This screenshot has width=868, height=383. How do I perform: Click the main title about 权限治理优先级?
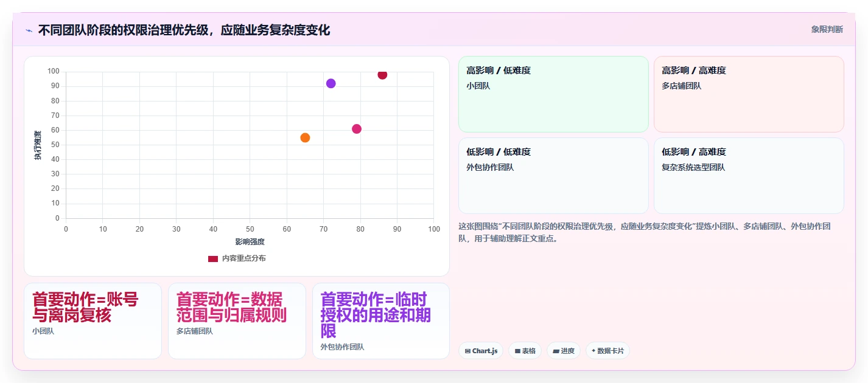click(184, 30)
